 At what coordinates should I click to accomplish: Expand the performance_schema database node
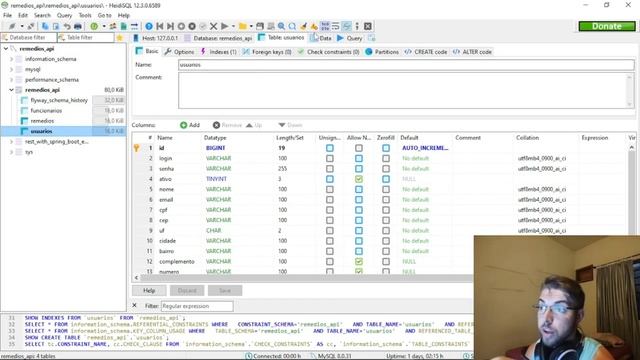[11, 80]
